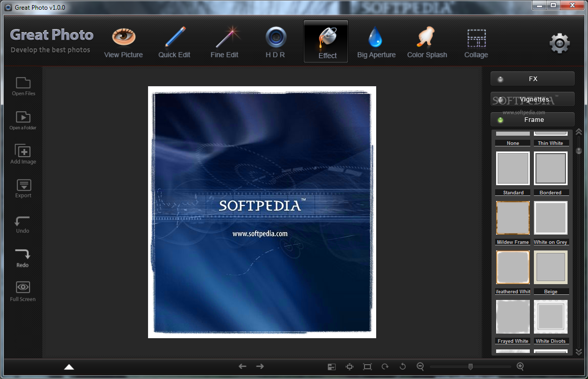
Task: Redo the last undone change
Action: click(22, 259)
